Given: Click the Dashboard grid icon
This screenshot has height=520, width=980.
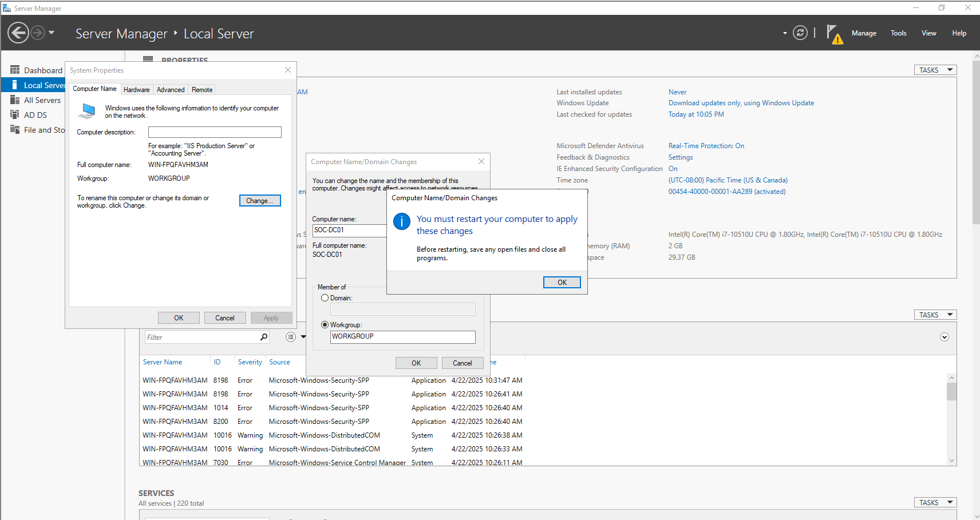Looking at the screenshot, I should click(15, 70).
